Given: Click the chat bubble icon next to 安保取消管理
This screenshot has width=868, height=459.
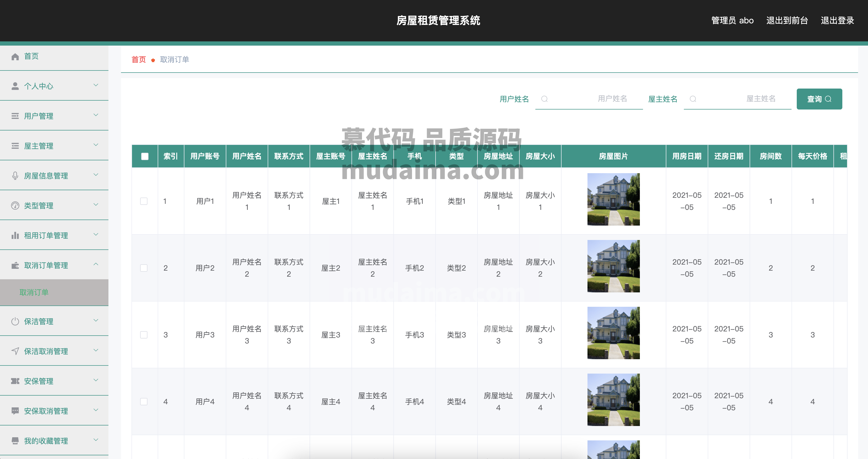Looking at the screenshot, I should [15, 411].
